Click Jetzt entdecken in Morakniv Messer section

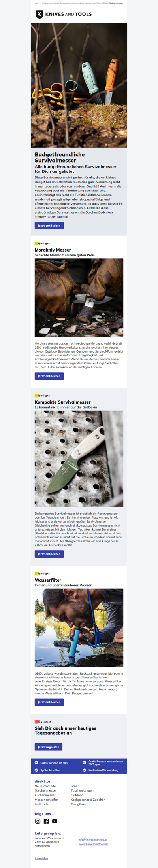point(49,376)
